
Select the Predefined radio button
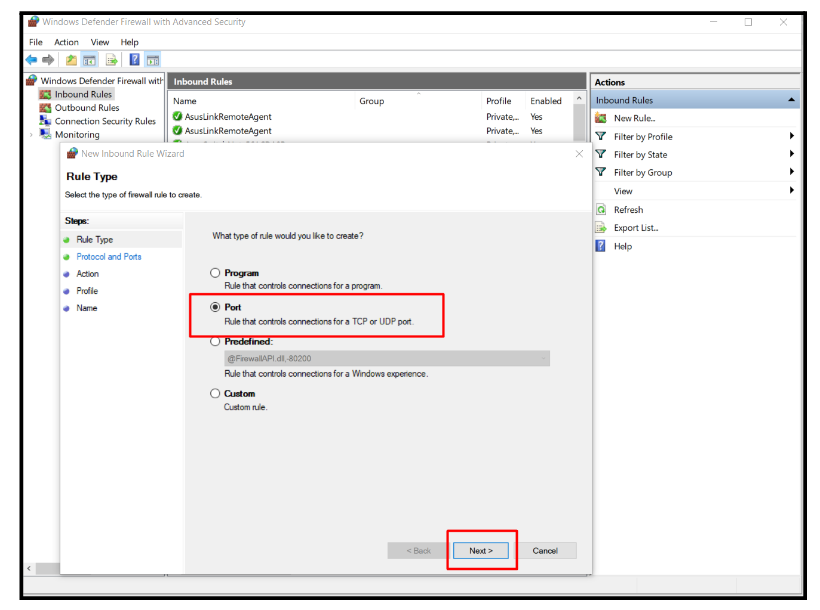215,342
